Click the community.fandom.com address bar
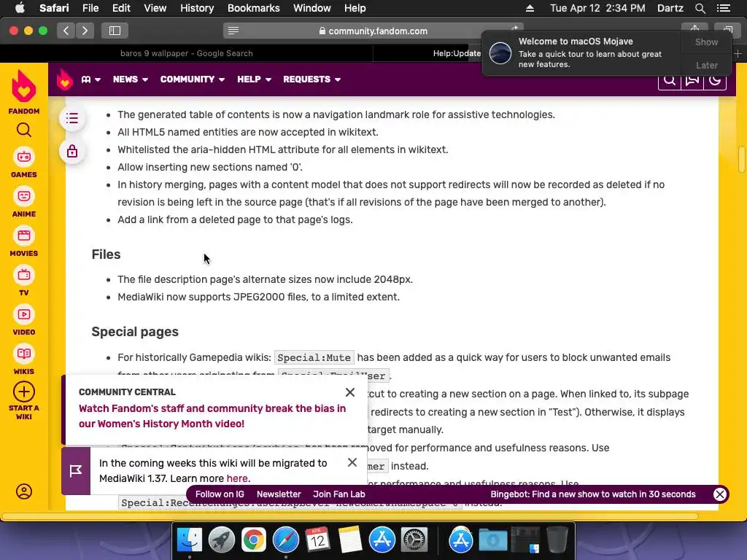The width and height of the screenshot is (747, 560). click(373, 31)
